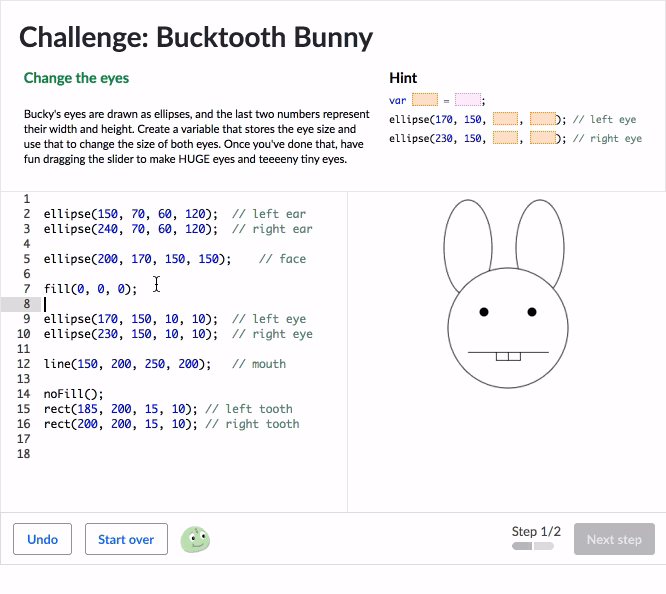Click the Hint heading
Viewport: 666px width, 594px height.
point(403,78)
